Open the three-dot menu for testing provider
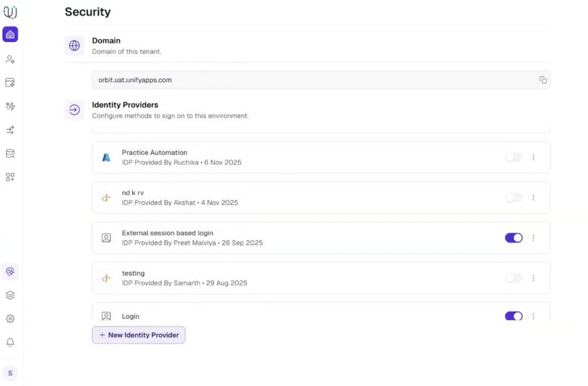588x386 pixels. [533, 278]
